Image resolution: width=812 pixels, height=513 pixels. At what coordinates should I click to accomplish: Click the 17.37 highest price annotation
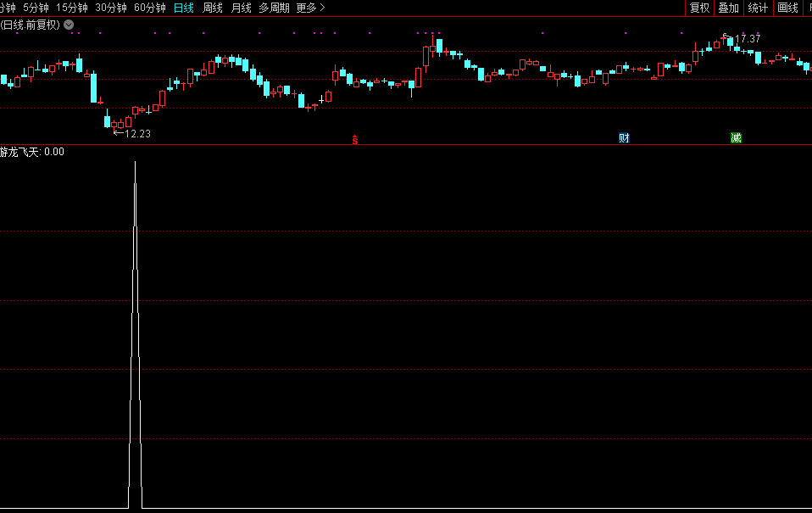[x=747, y=39]
